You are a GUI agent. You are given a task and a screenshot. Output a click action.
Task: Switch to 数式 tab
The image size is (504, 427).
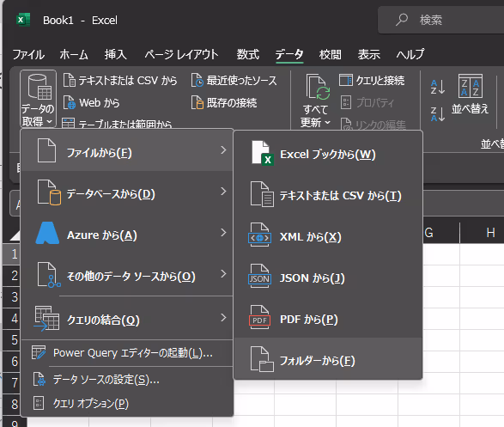point(248,54)
